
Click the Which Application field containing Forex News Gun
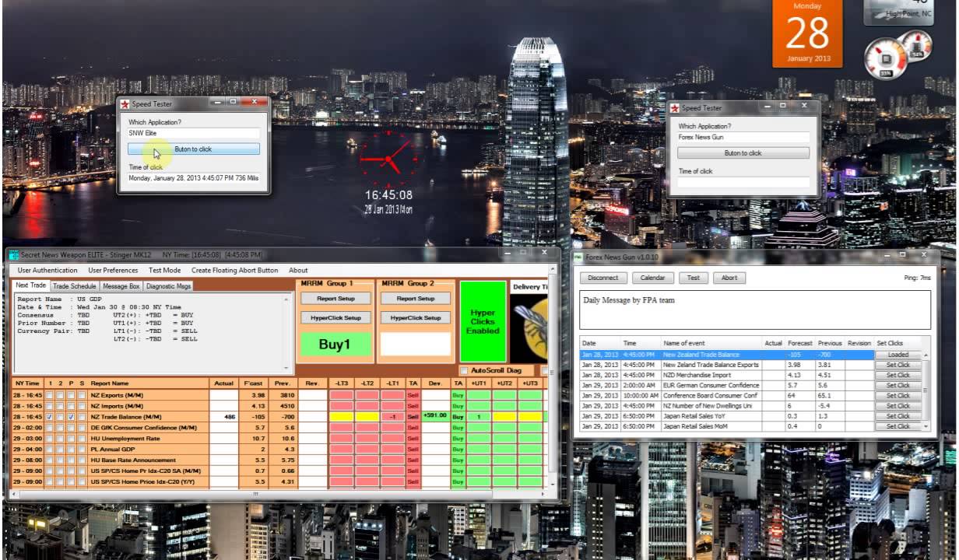(743, 137)
